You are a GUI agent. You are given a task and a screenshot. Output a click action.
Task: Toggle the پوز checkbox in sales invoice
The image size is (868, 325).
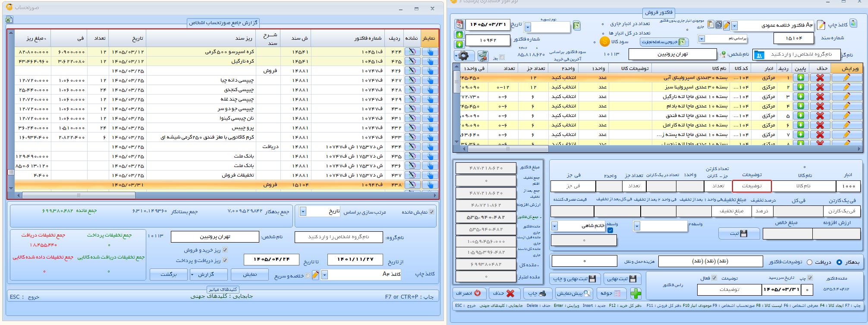[502, 57]
